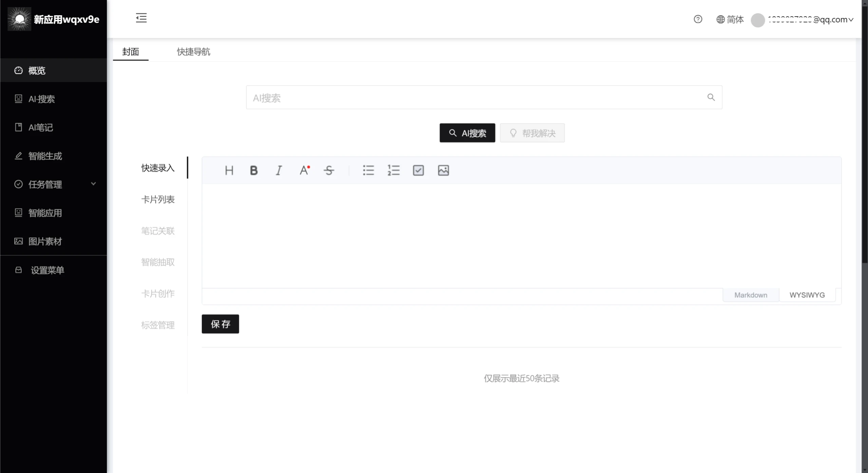Viewport: 868px width, 473px height.
Task: Collapse the sidebar with menu-fold icon
Action: pos(141,18)
